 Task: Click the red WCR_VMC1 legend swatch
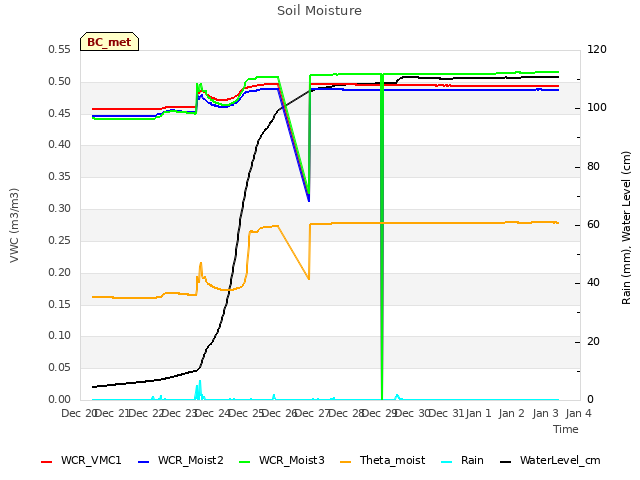click(x=47, y=462)
